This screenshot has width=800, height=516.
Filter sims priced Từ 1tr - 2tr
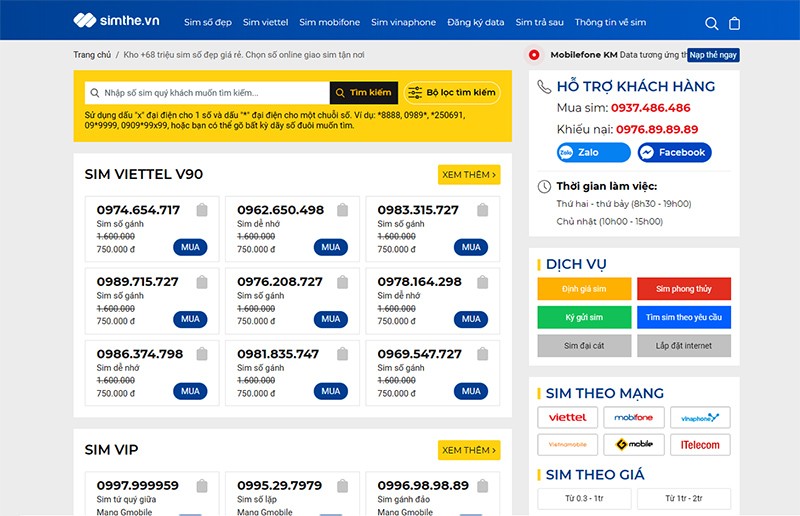(x=684, y=498)
